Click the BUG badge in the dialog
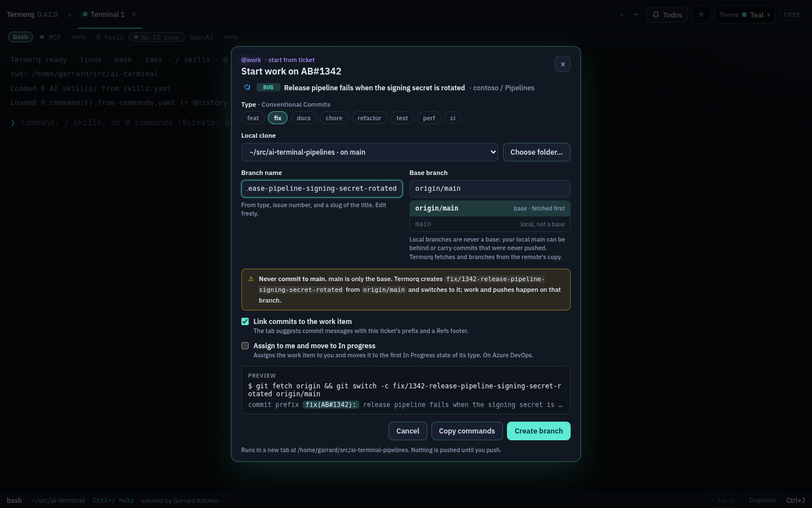 tap(268, 87)
